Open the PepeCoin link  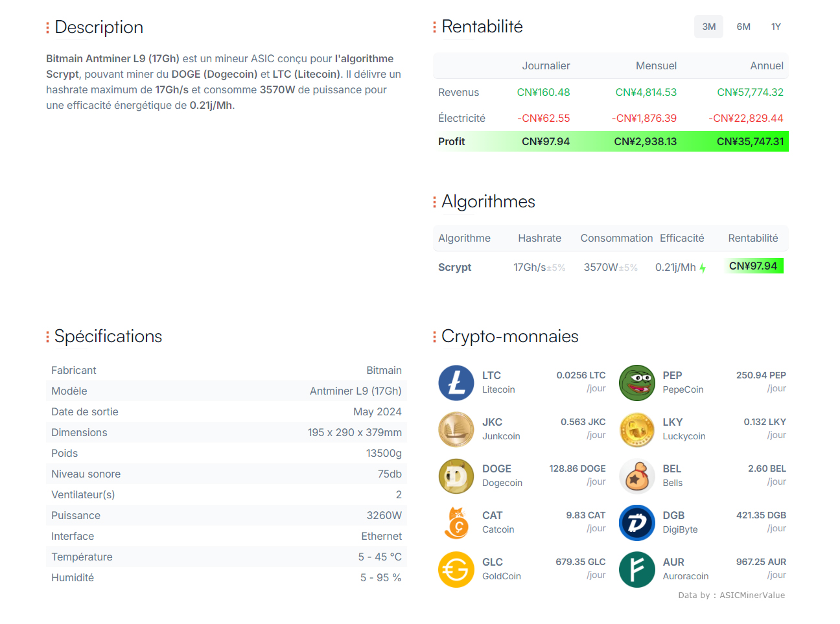pyautogui.click(x=683, y=389)
